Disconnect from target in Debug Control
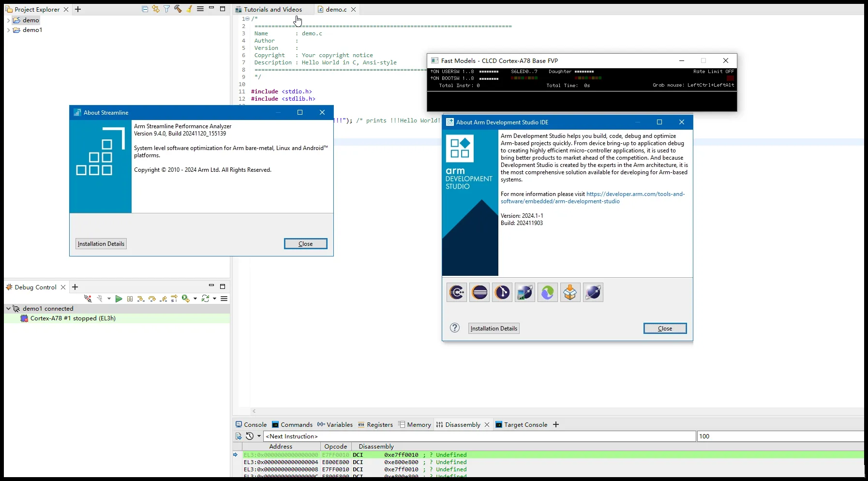The width and height of the screenshot is (868, 481). (x=88, y=299)
